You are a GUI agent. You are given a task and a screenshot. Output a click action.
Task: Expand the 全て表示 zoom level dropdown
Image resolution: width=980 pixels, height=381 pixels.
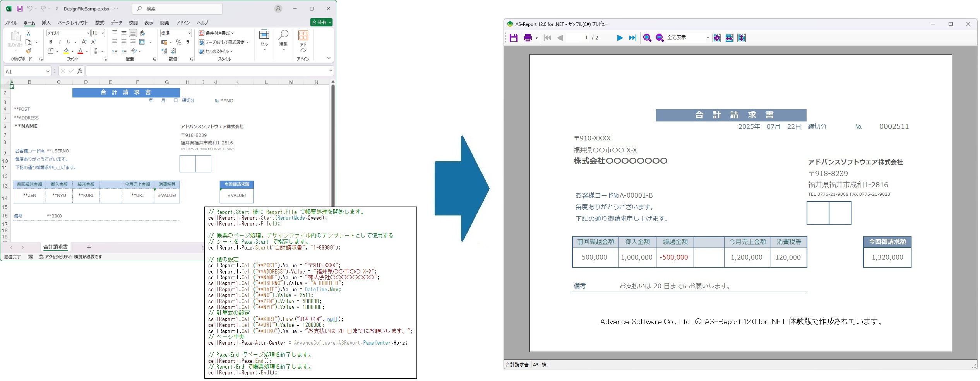[708, 38]
